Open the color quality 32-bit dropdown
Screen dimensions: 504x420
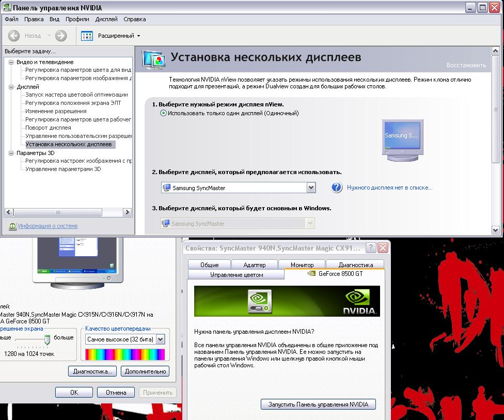[160, 339]
